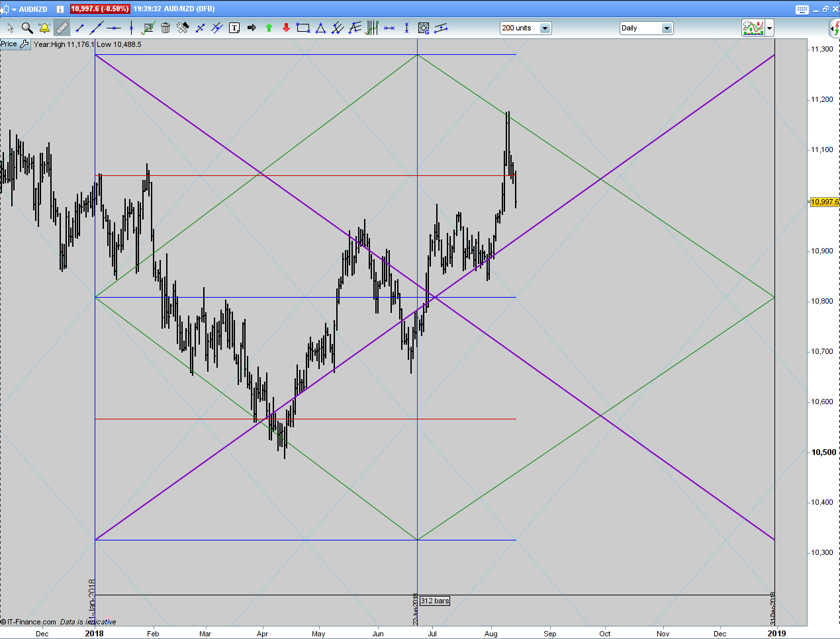Select the vertical line tool

click(x=131, y=28)
